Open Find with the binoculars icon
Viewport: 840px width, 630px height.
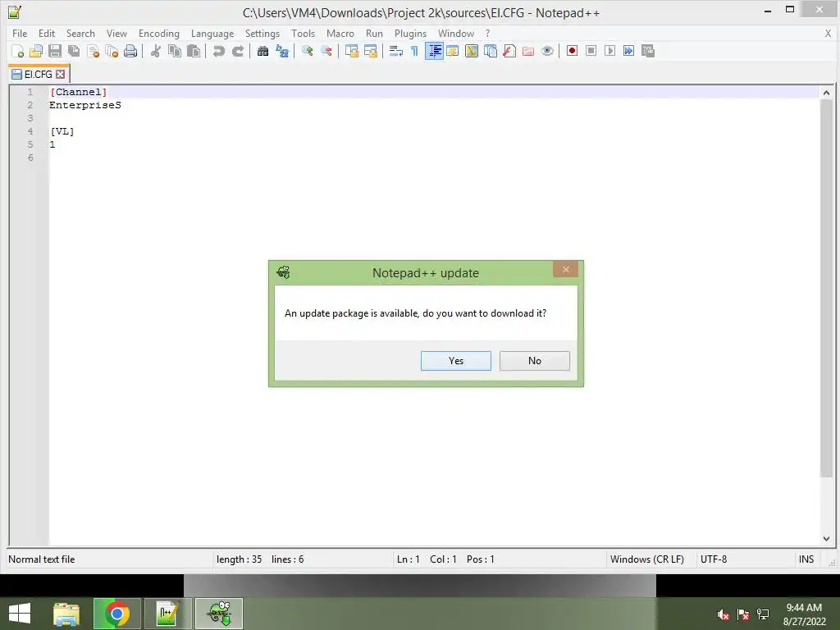coord(262,51)
